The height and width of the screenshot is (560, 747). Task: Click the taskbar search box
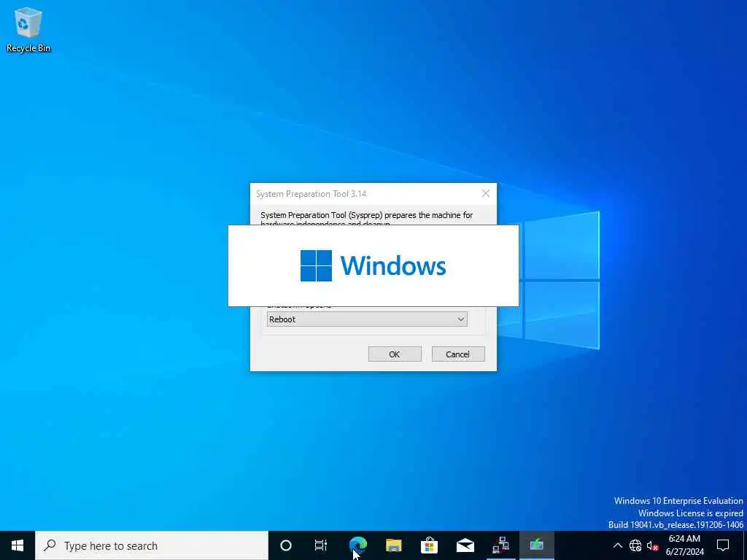pyautogui.click(x=152, y=545)
